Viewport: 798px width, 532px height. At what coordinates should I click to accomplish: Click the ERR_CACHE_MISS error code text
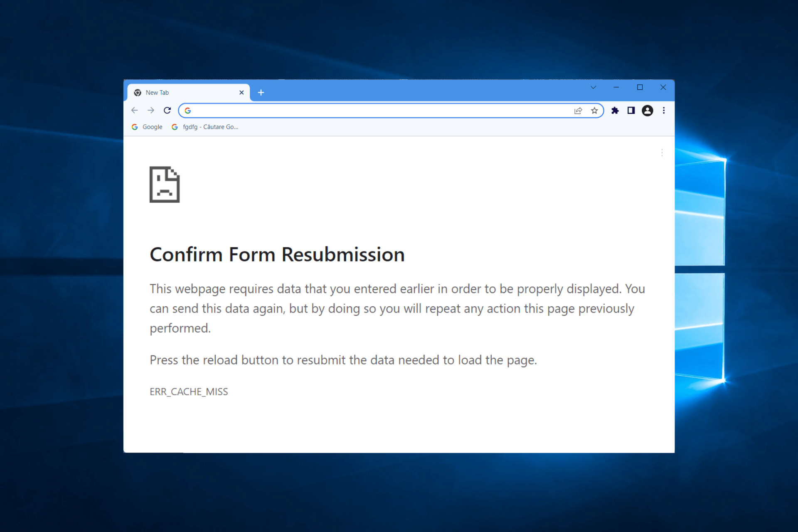click(189, 392)
